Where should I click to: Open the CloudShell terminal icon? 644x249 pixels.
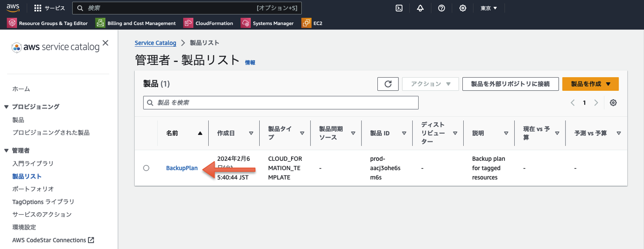point(399,8)
